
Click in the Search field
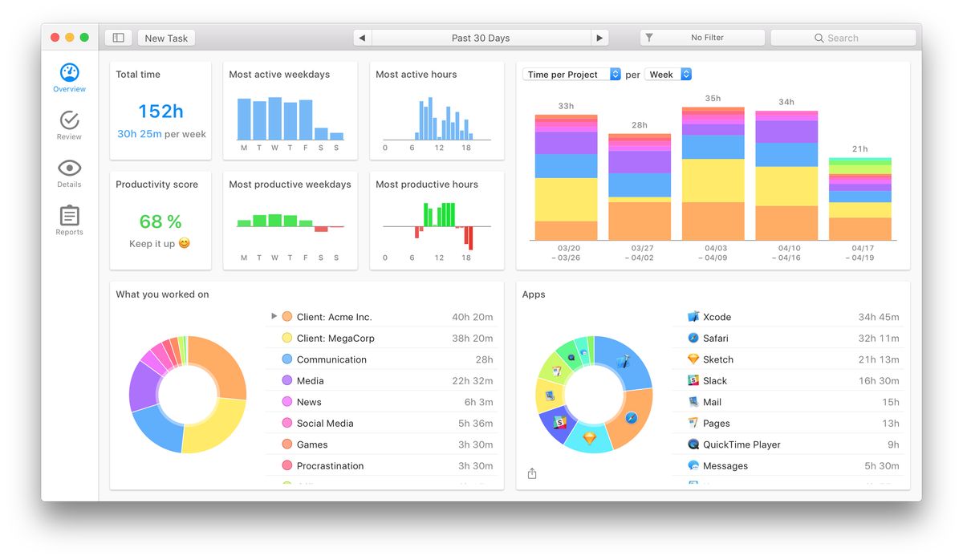coord(843,38)
